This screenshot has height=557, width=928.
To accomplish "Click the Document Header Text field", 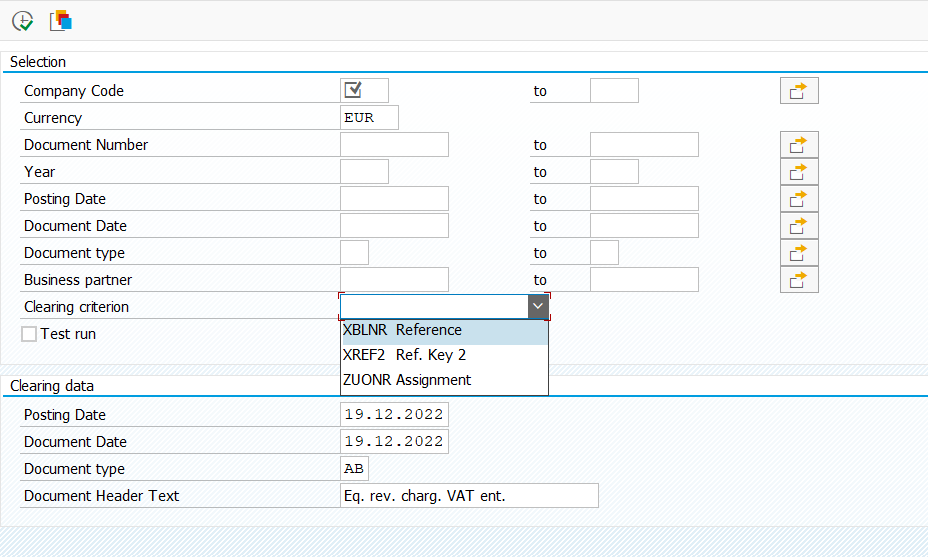I will (469, 495).
